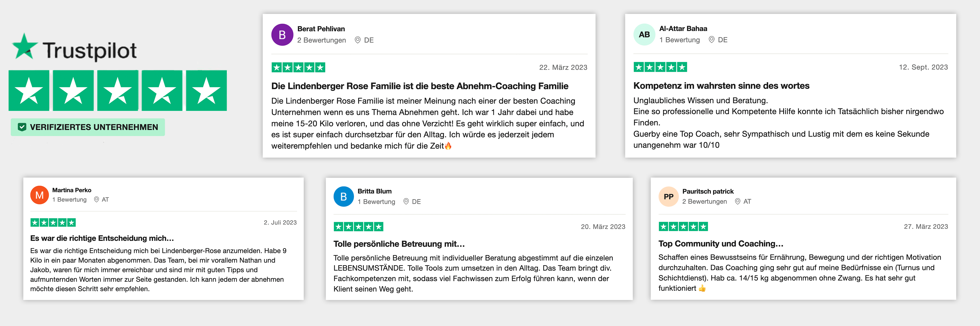The height and width of the screenshot is (326, 980).
Task: Open Al-Attar Bahaa's profile name link
Action: [683, 28]
